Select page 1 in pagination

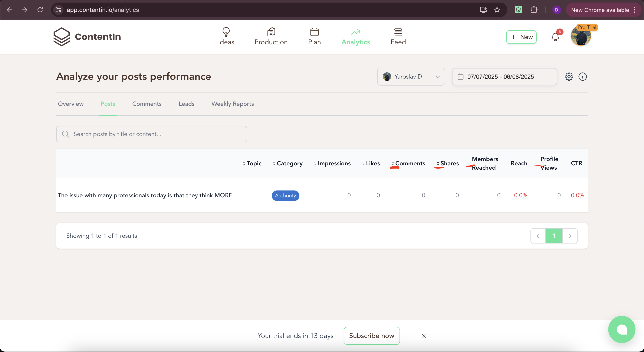[x=554, y=236]
